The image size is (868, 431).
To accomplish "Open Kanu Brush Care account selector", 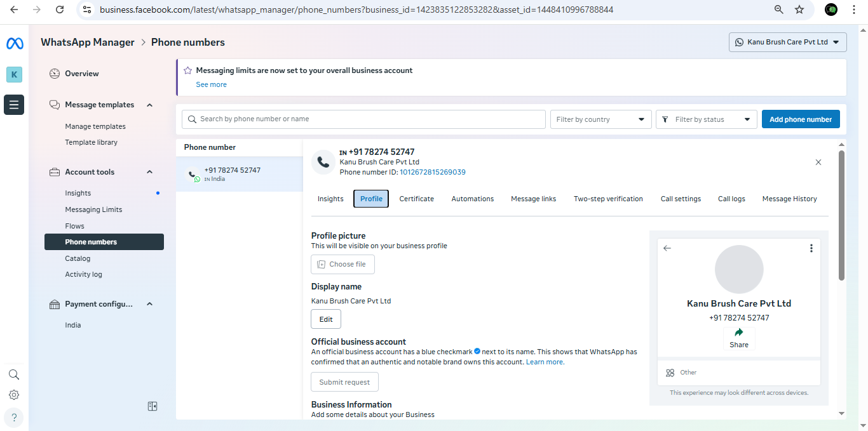I will point(787,43).
